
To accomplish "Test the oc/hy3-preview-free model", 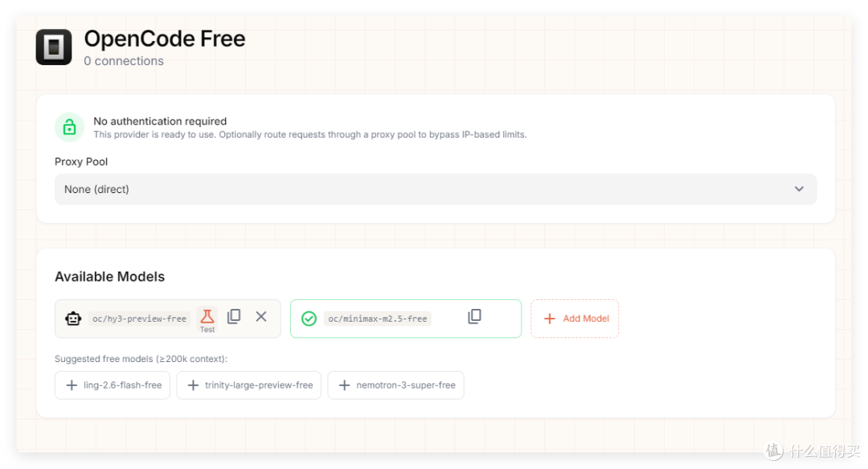I will coord(207,320).
